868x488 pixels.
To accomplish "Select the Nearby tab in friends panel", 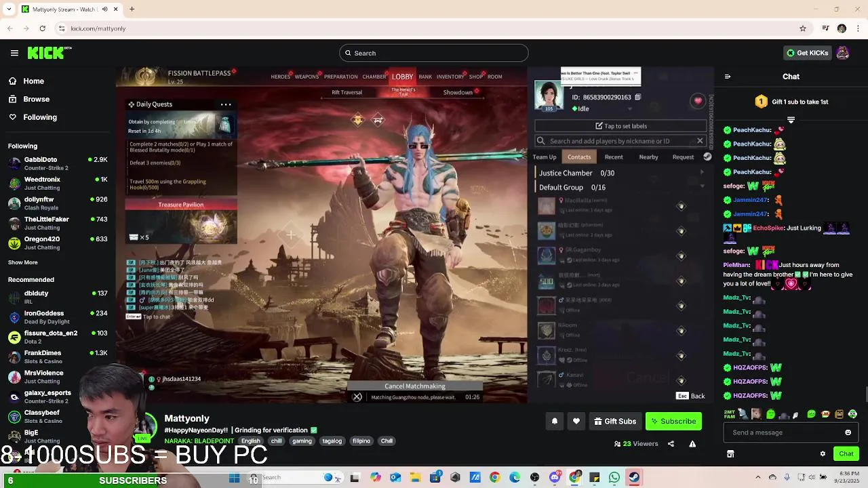I will (x=648, y=157).
